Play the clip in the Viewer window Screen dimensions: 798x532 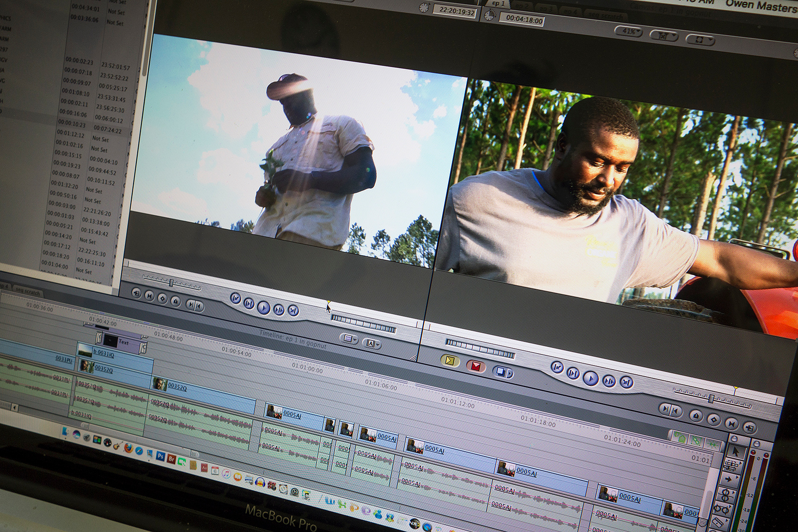point(264,307)
